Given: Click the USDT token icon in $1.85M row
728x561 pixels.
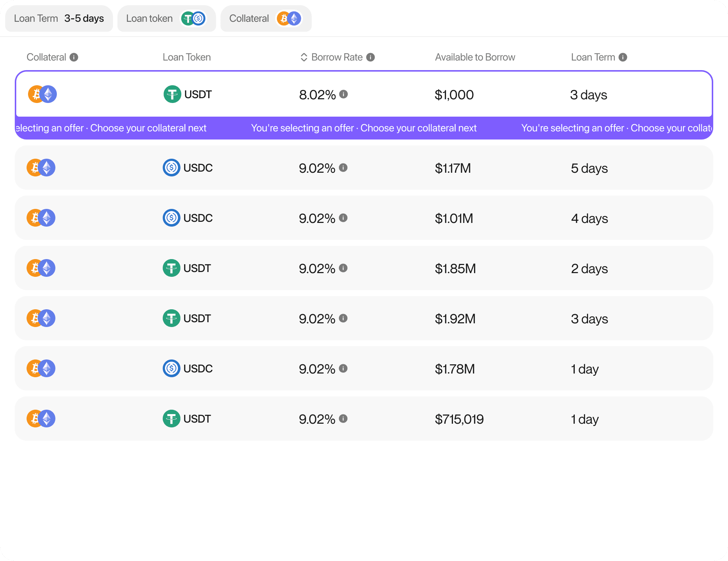Looking at the screenshot, I should [x=172, y=268].
